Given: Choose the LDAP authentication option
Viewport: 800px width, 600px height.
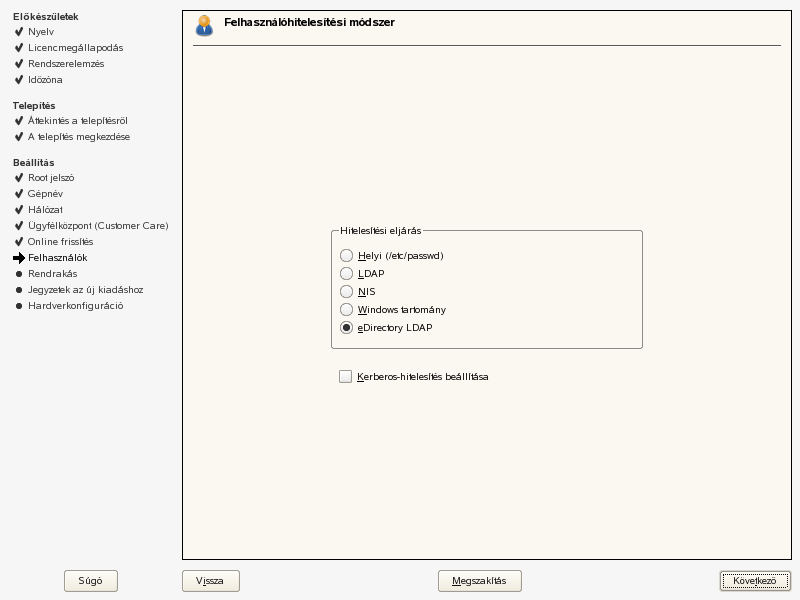Looking at the screenshot, I should 347,274.
